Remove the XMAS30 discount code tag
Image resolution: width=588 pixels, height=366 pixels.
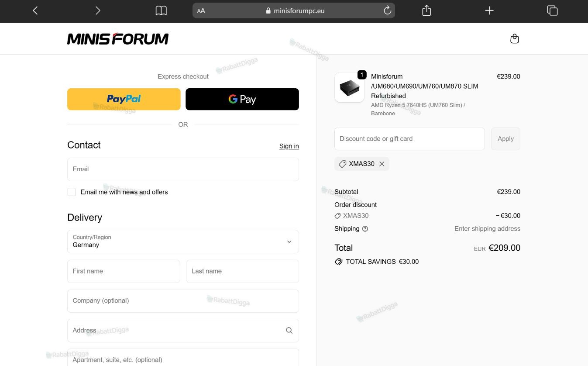click(382, 164)
